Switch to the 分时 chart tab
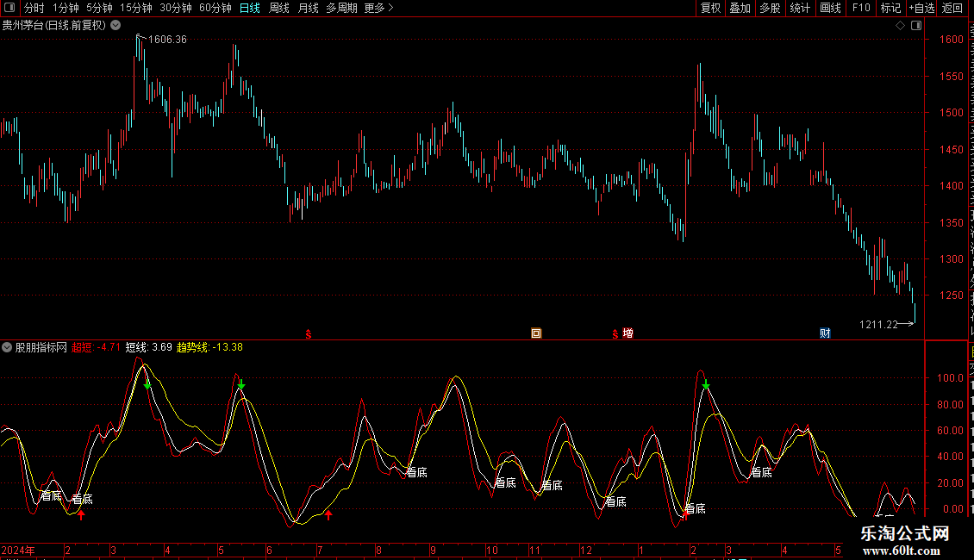The image size is (974, 560). click(x=34, y=8)
